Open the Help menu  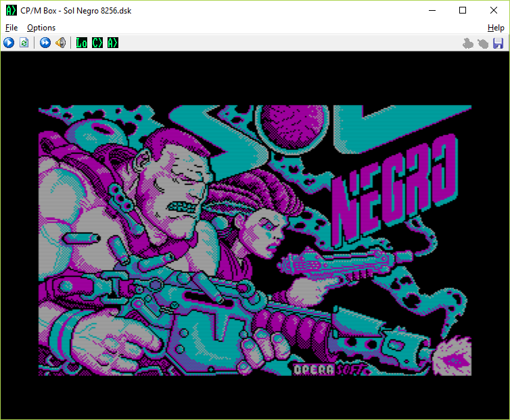point(496,28)
